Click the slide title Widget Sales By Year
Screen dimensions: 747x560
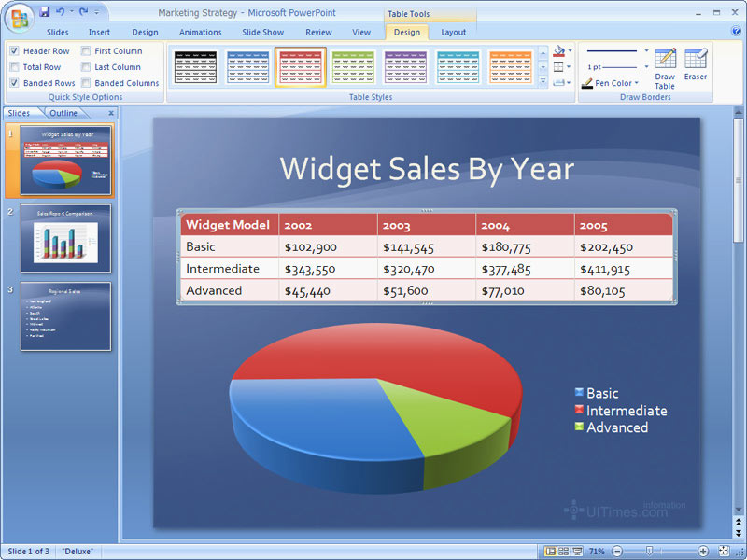[427, 169]
